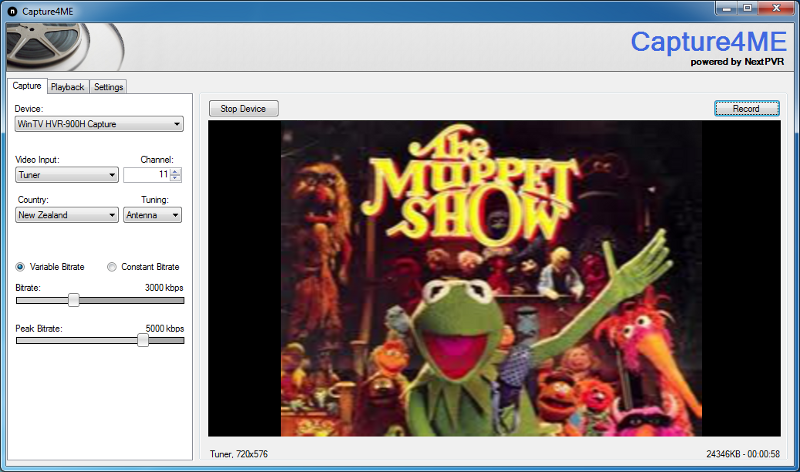Increase channel number with up arrow
Screen dimensions: 800x472
point(176,171)
